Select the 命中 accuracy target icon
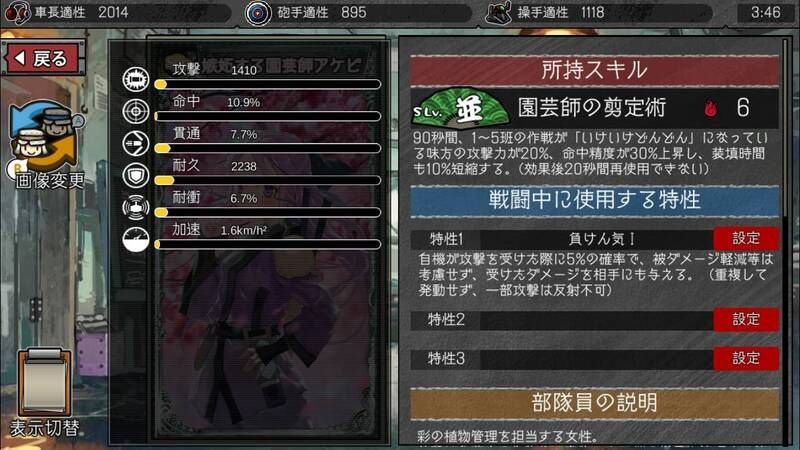Image resolution: width=800 pixels, height=450 pixels. tap(136, 111)
